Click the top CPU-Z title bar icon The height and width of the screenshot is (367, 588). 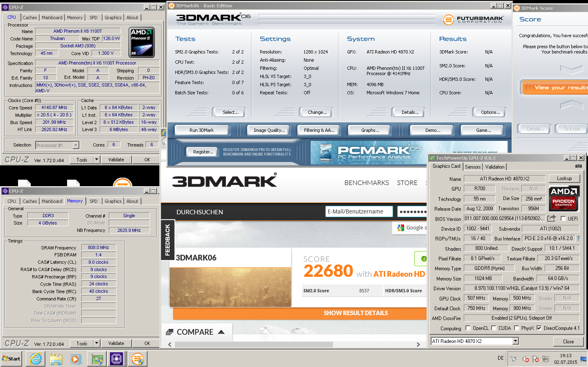click(x=5, y=7)
